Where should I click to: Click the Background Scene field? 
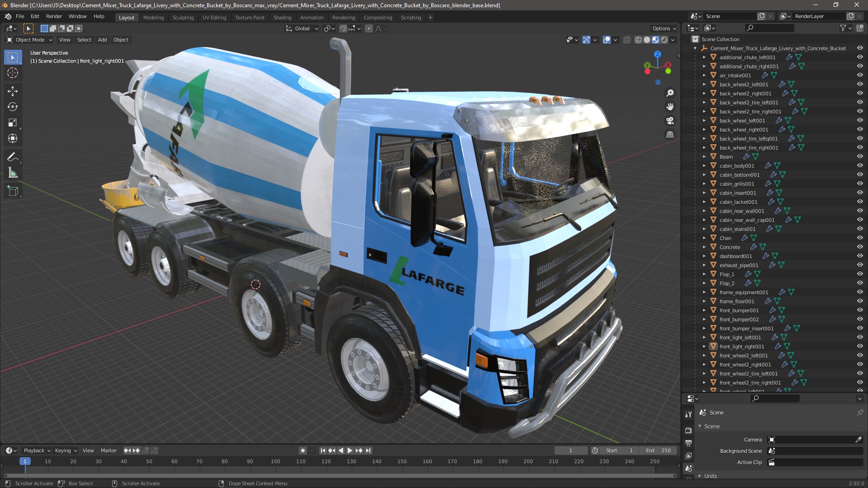pos(816,451)
